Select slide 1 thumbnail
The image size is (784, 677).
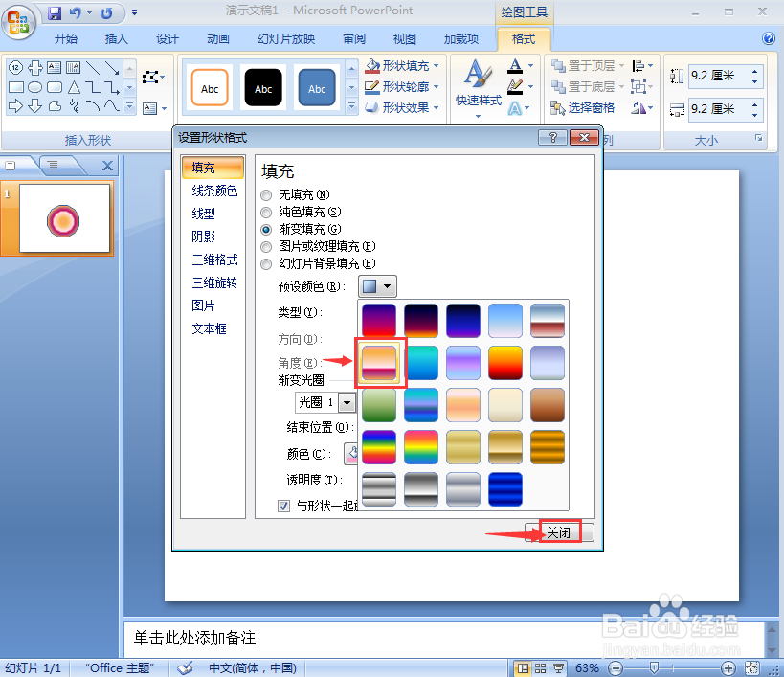click(x=64, y=218)
